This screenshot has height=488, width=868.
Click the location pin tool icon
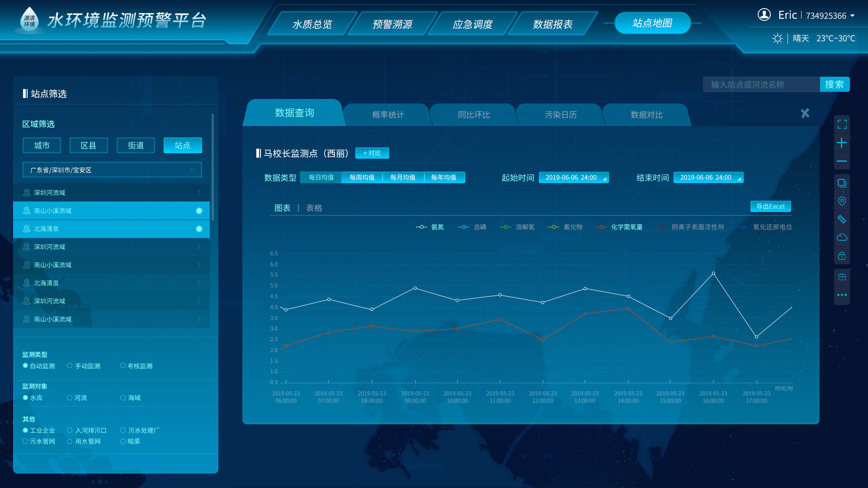(x=842, y=201)
